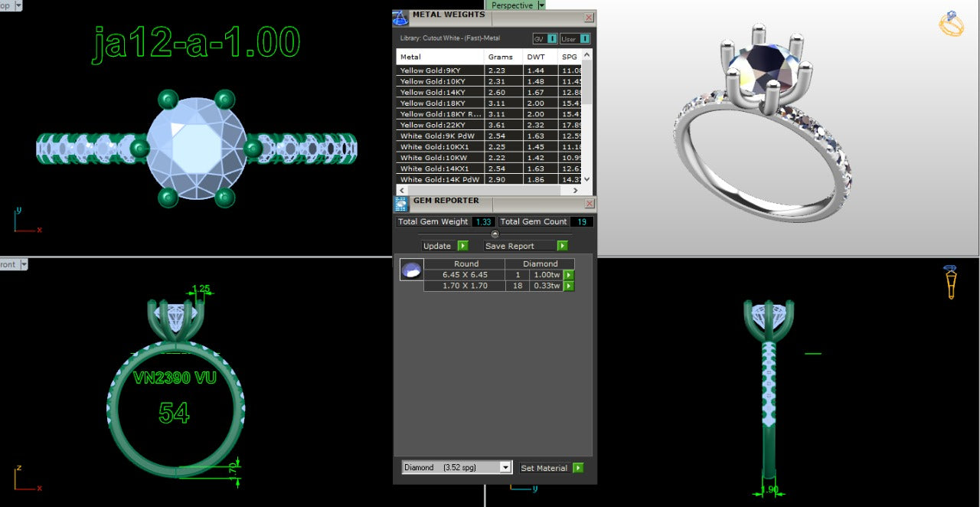The width and height of the screenshot is (980, 507).
Task: Select the White Gold:10KW row
Action: tap(489, 158)
